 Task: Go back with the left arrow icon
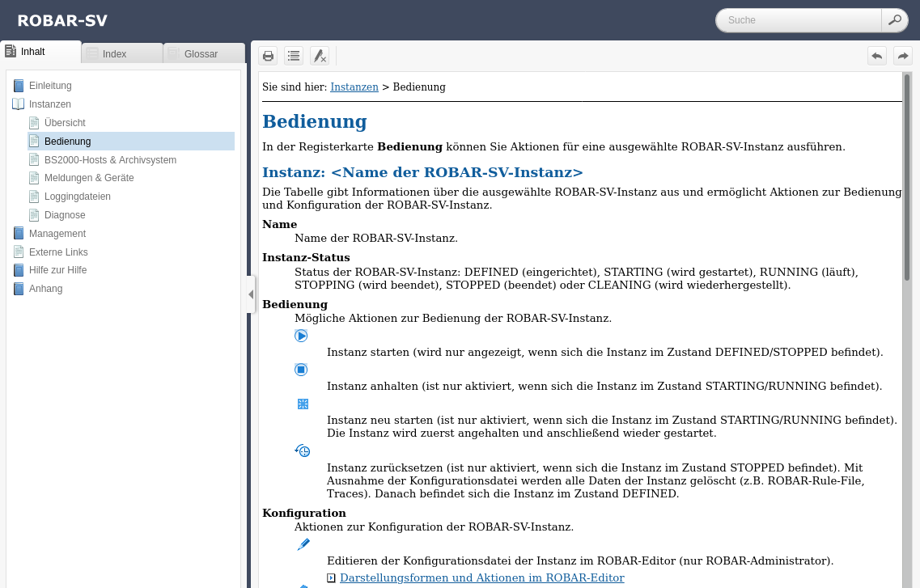point(877,56)
